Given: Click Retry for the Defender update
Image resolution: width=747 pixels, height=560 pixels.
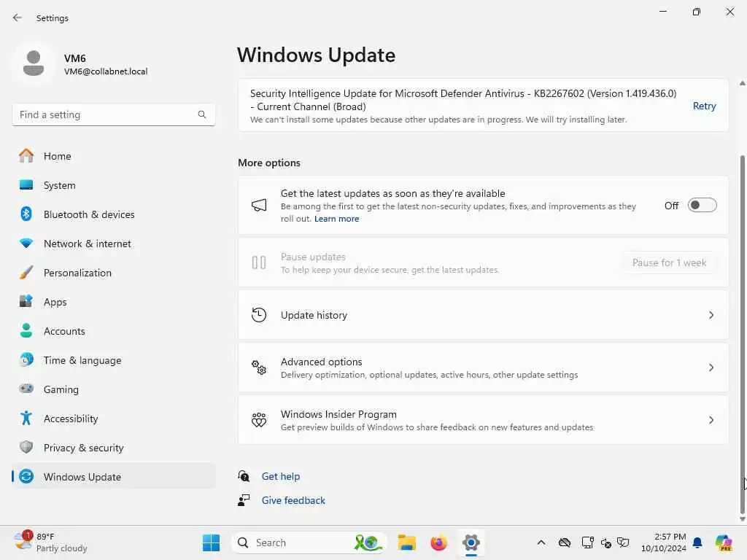Looking at the screenshot, I should pos(704,106).
